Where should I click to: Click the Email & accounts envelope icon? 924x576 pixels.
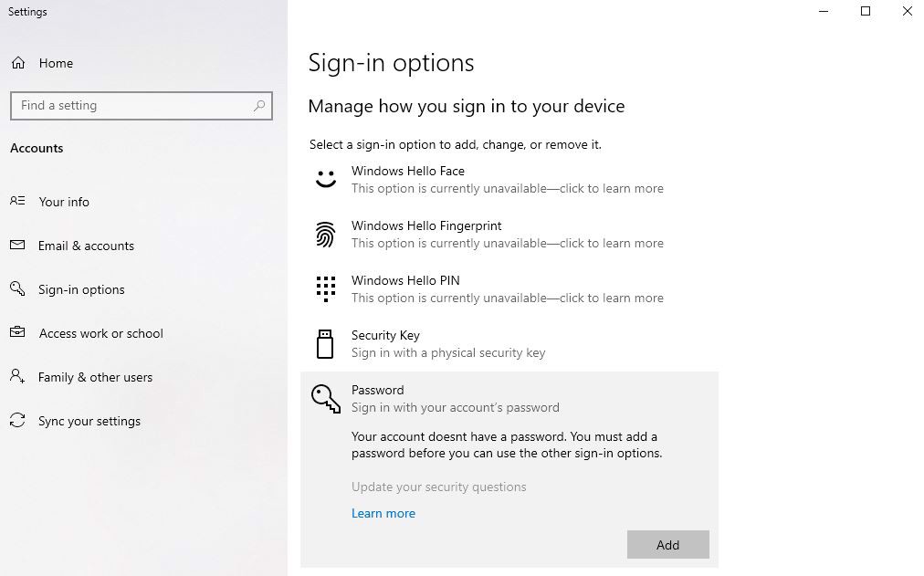[17, 245]
